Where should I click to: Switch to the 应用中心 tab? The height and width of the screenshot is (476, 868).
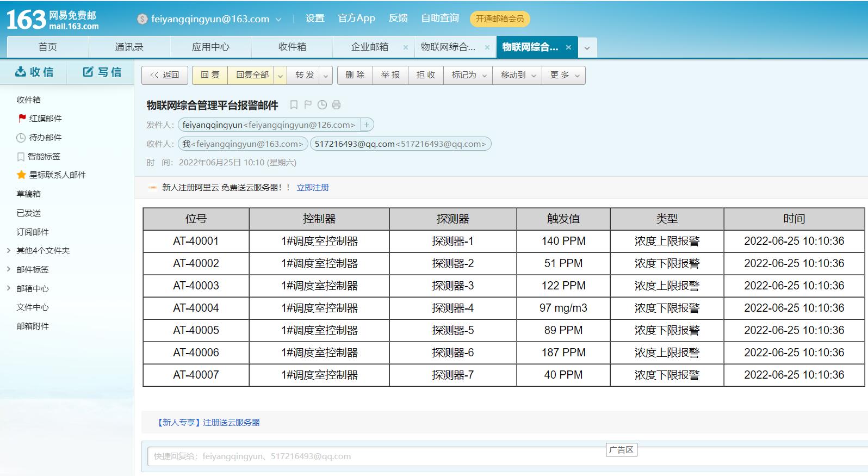click(x=210, y=47)
